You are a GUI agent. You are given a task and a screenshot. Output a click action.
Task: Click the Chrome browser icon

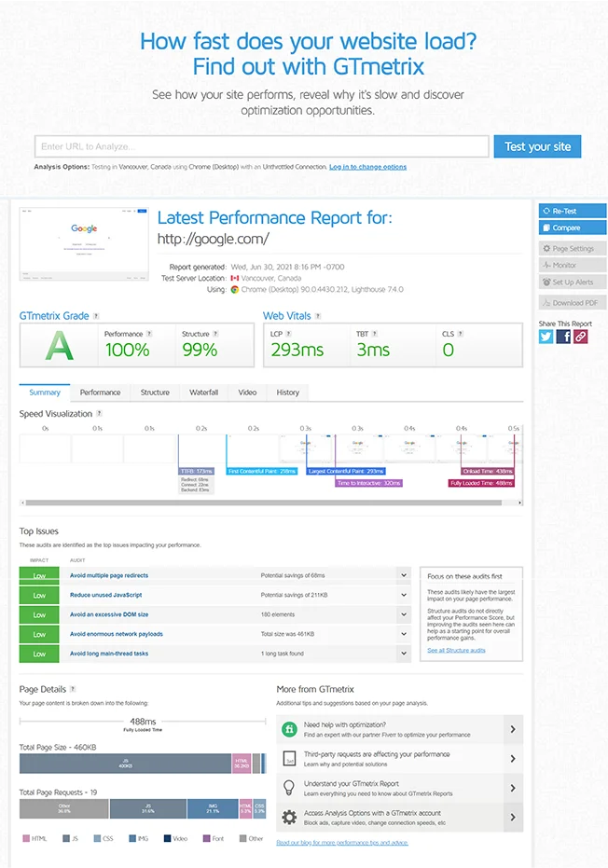click(235, 290)
